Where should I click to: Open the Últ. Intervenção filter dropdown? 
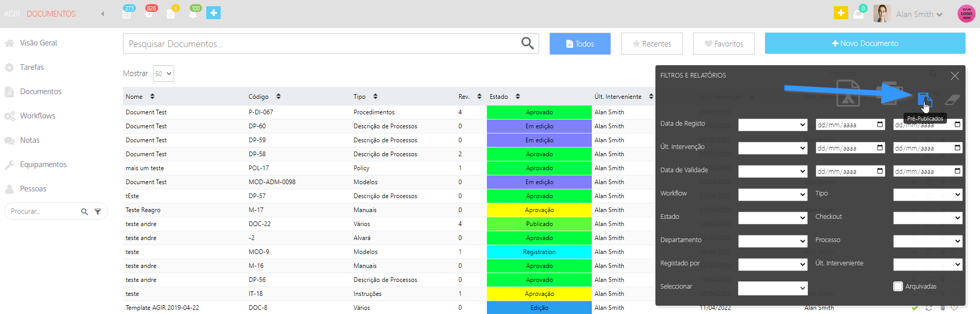773,148
